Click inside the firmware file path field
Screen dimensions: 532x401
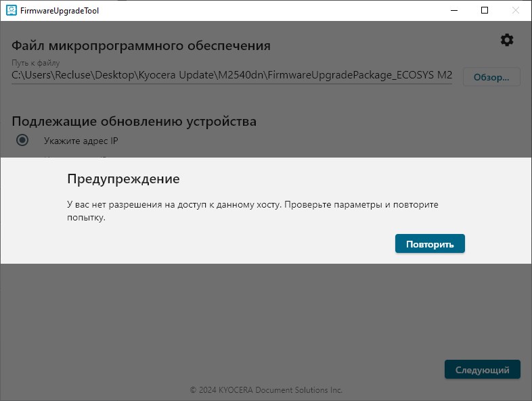231,76
